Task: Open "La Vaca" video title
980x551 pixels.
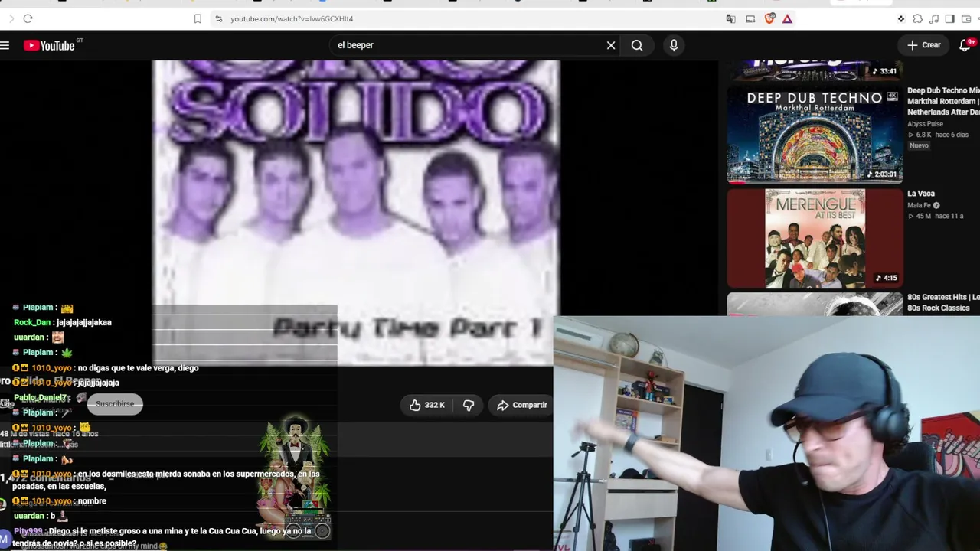Action: (921, 194)
